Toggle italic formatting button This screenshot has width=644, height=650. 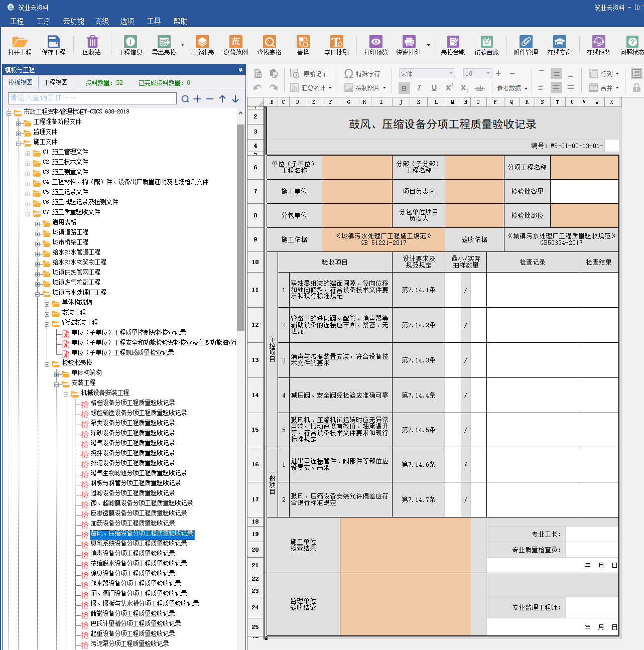pos(419,88)
